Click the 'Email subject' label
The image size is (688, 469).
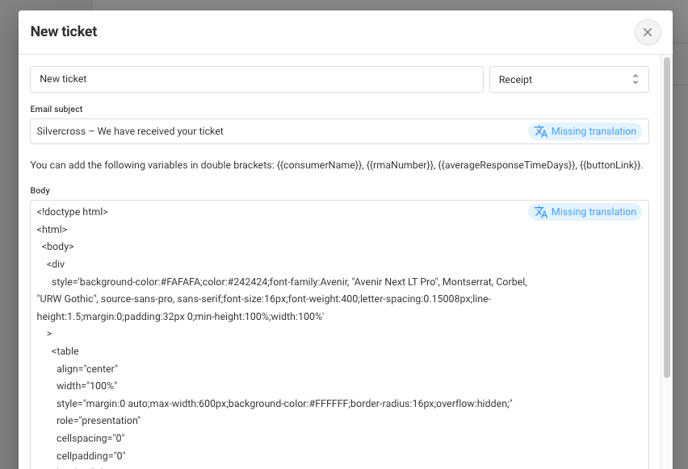(x=56, y=109)
